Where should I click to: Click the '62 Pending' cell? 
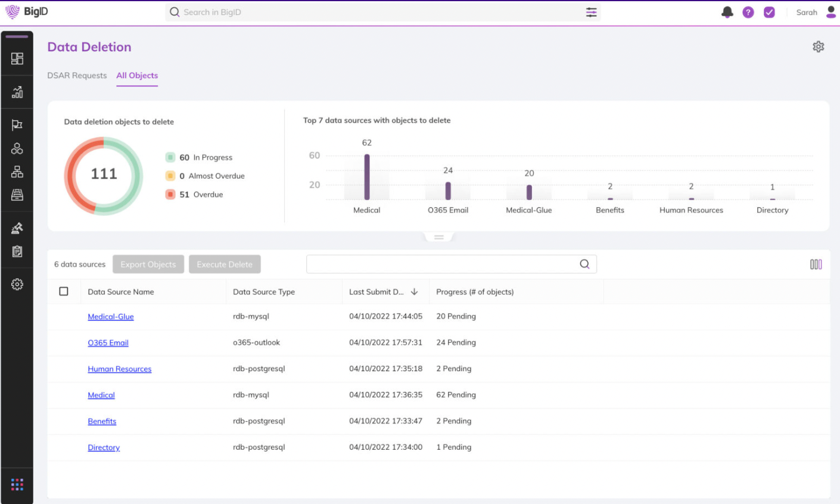click(456, 395)
